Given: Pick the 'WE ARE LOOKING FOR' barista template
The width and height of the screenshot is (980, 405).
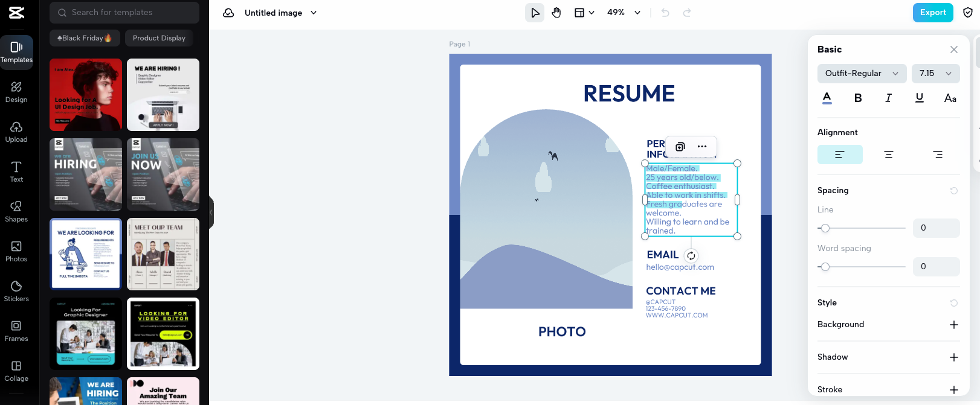Looking at the screenshot, I should point(86,254).
